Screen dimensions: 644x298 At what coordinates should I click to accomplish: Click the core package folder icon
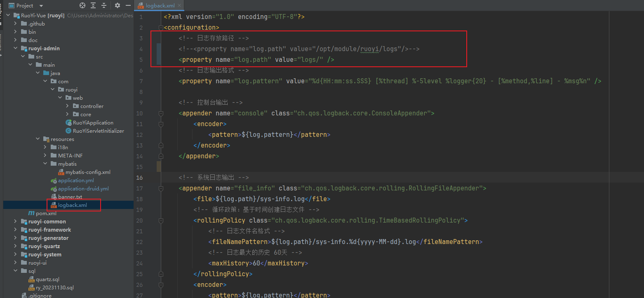coord(76,114)
